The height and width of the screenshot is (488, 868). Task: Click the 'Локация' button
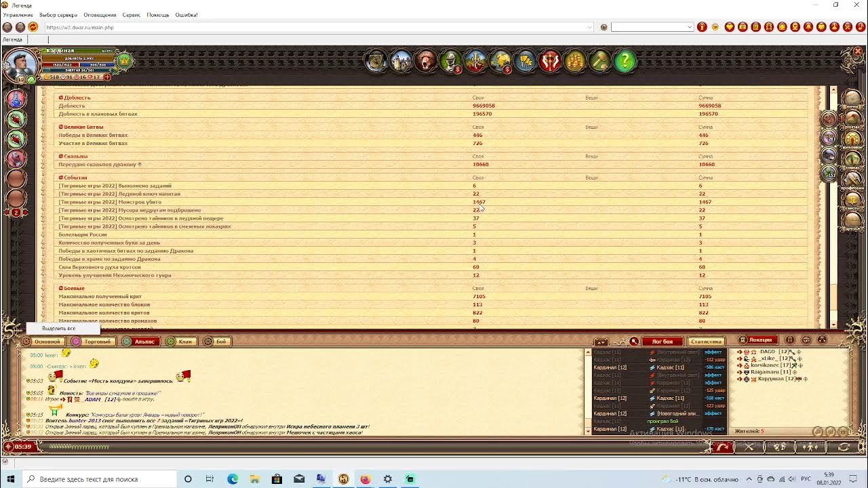click(756, 340)
